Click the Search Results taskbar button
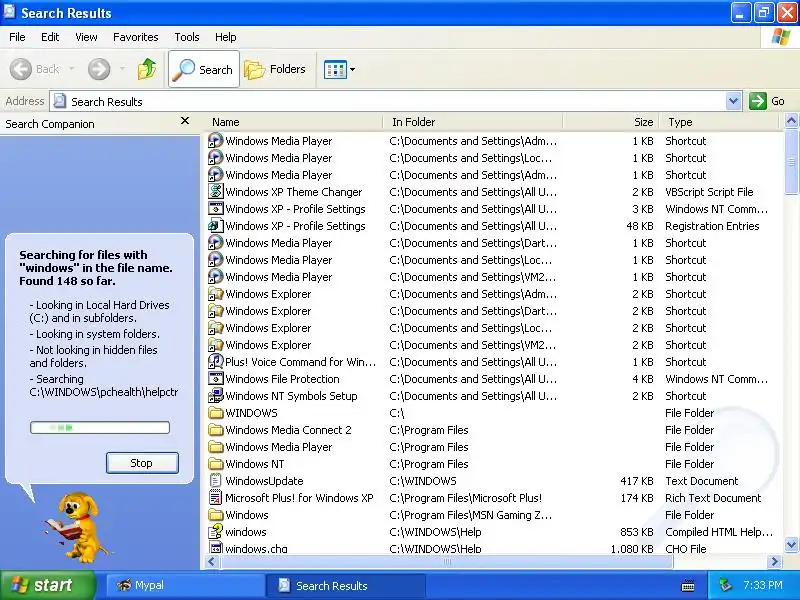This screenshot has height=600, width=800. click(x=346, y=585)
